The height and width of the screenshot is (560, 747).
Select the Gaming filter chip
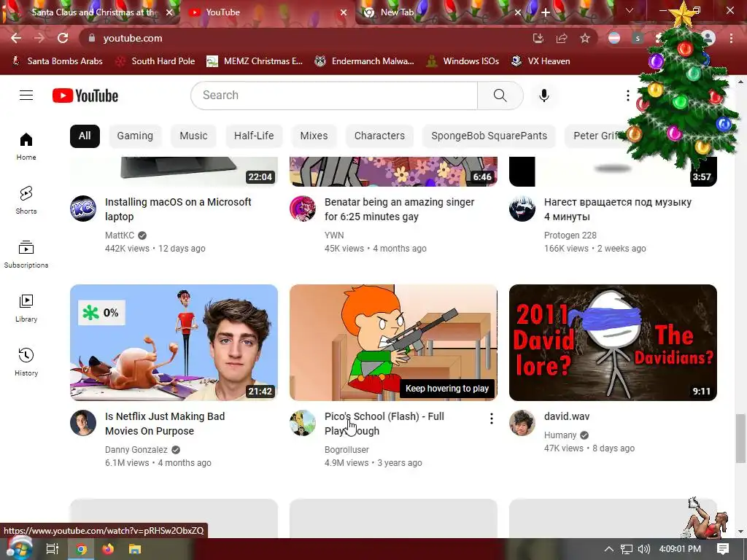[135, 136]
